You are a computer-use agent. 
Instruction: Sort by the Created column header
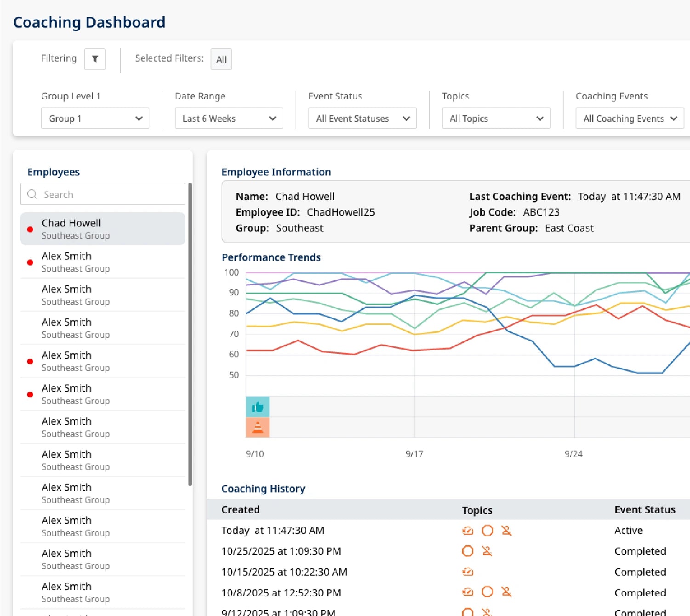240,509
